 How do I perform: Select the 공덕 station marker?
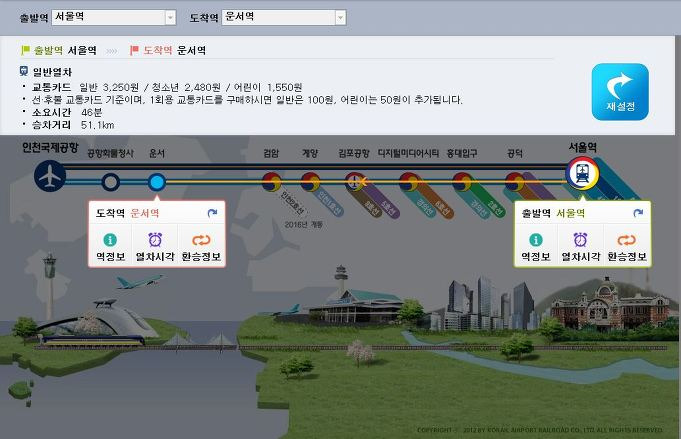tap(515, 182)
